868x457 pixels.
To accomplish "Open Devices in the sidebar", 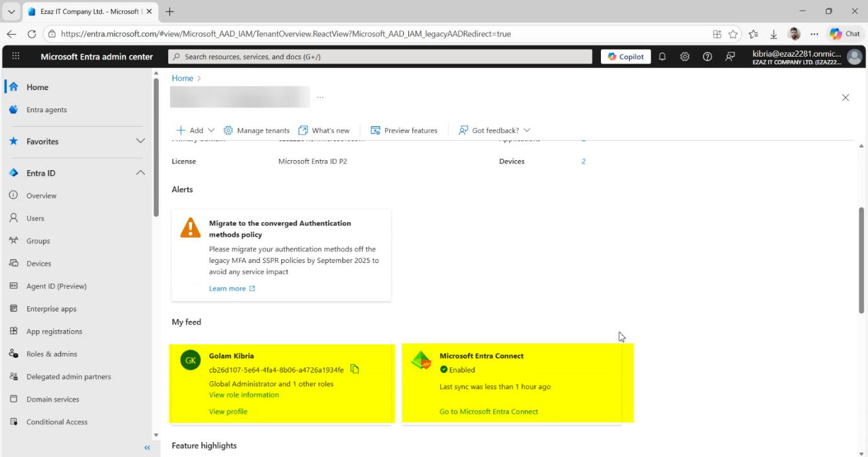I will [x=38, y=263].
